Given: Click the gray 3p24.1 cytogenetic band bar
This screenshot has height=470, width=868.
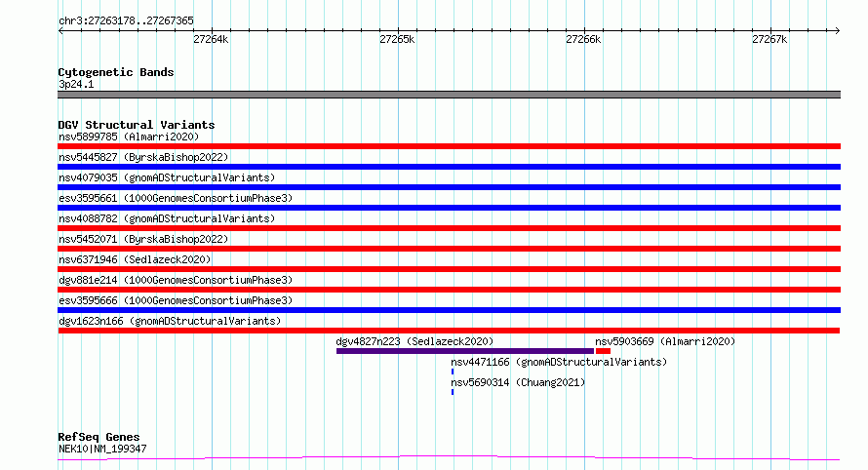Looking at the screenshot, I should click(x=449, y=95).
